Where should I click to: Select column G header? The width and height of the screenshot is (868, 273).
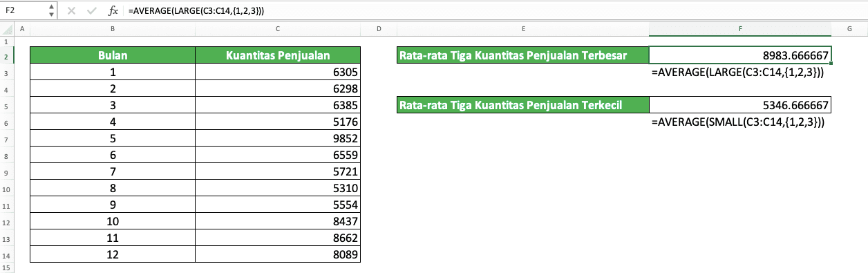tap(849, 28)
